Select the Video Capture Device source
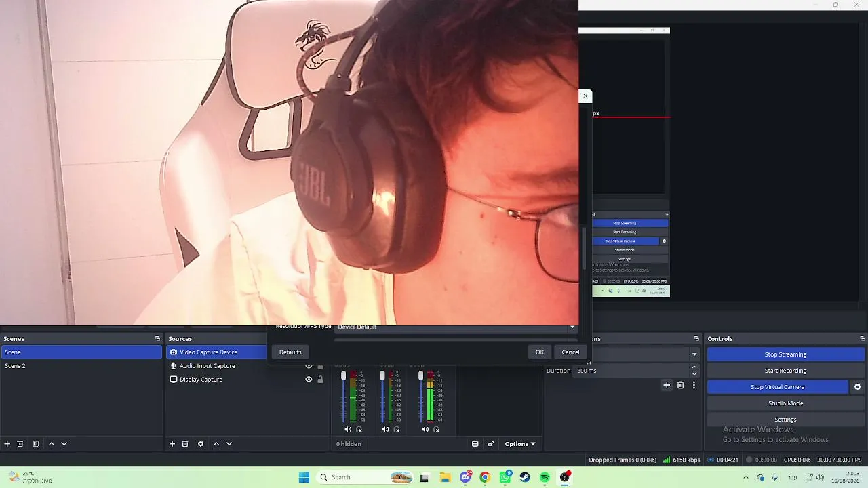Image resolution: width=868 pixels, height=488 pixels. pyautogui.click(x=217, y=352)
